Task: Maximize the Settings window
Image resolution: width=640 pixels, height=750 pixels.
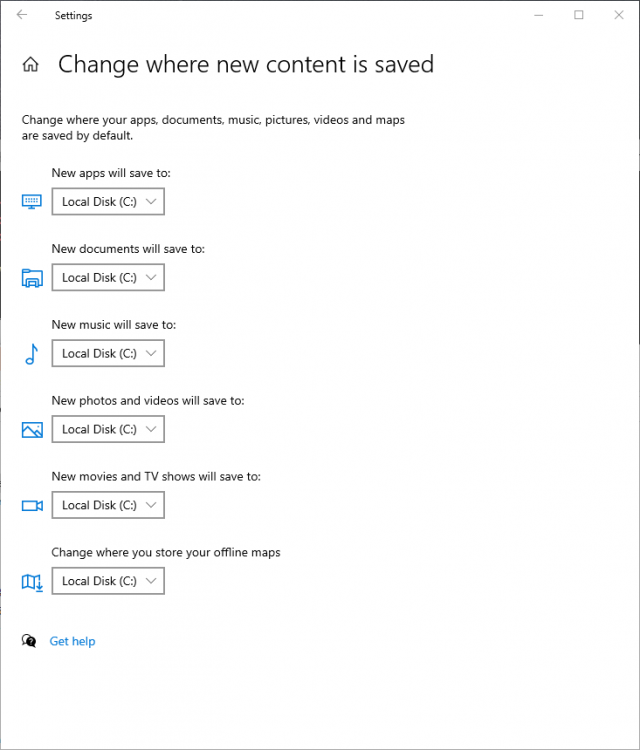Action: click(x=579, y=15)
